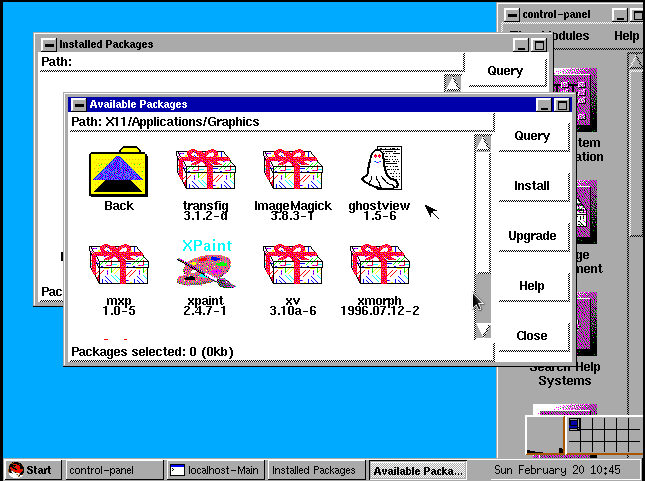
Task: Click Upgrade button
Action: (532, 236)
